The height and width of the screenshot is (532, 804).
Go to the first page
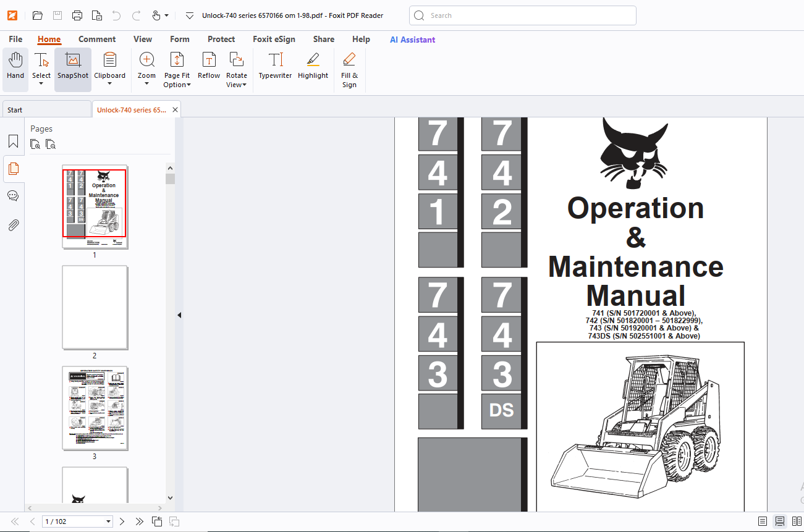click(x=15, y=521)
